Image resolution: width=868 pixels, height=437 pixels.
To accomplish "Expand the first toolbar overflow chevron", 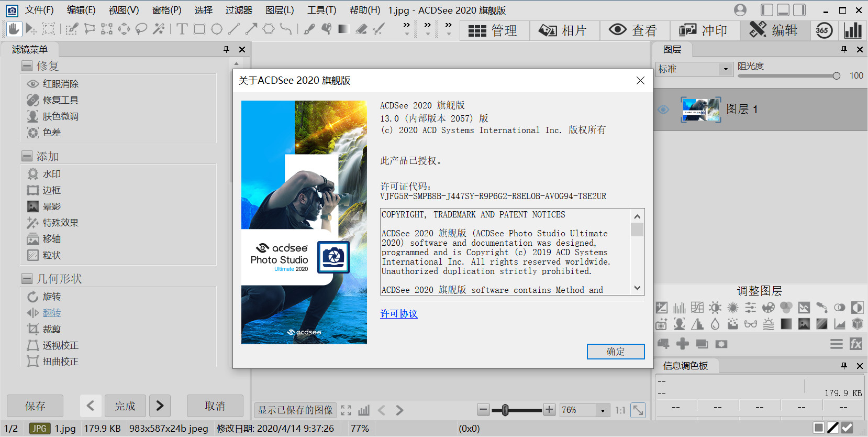I will click(x=407, y=29).
